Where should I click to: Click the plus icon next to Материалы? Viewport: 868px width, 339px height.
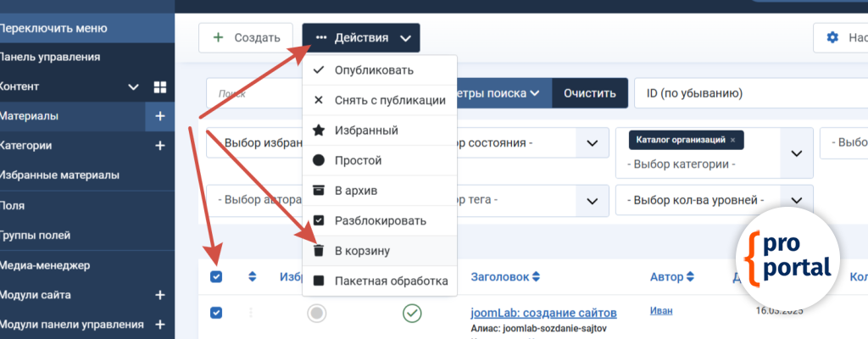pyautogui.click(x=159, y=116)
